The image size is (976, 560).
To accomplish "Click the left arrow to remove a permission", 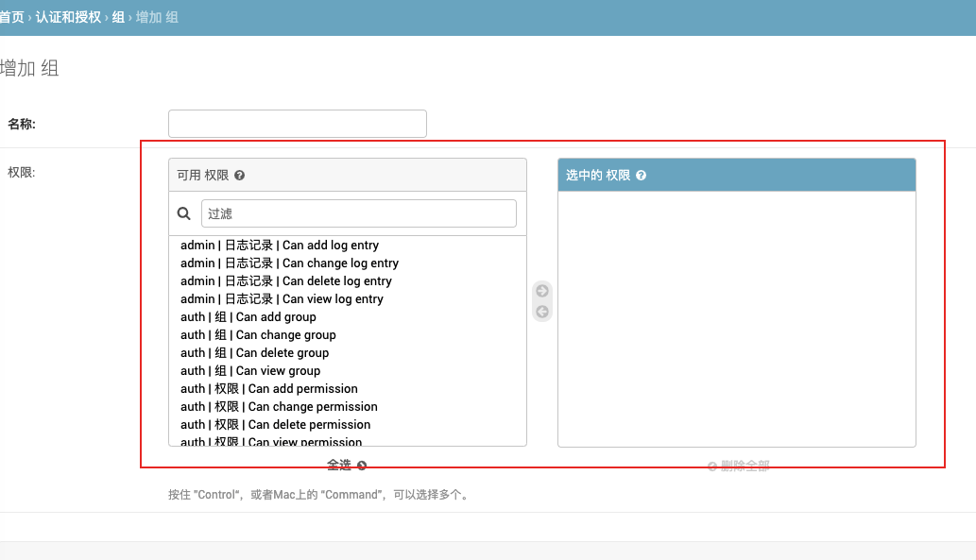I will pyautogui.click(x=541, y=310).
